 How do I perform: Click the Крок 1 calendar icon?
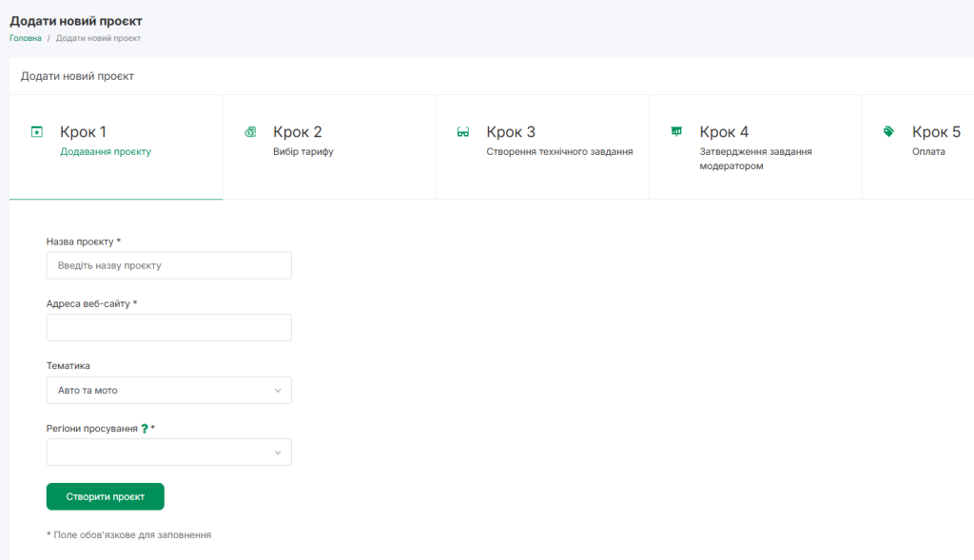pos(37,131)
